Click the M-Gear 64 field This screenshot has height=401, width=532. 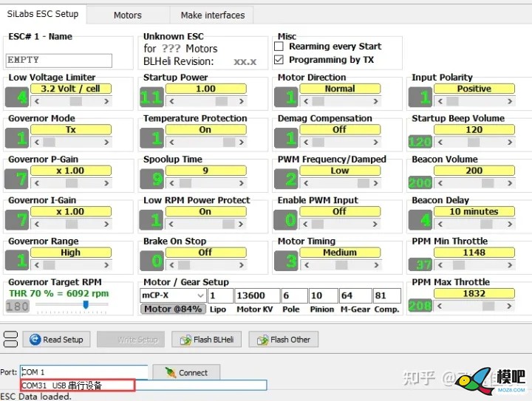355,295
